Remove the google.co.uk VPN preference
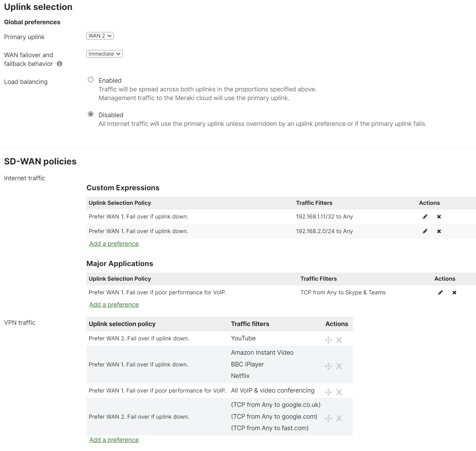This screenshot has height=451, width=476. tap(339, 418)
